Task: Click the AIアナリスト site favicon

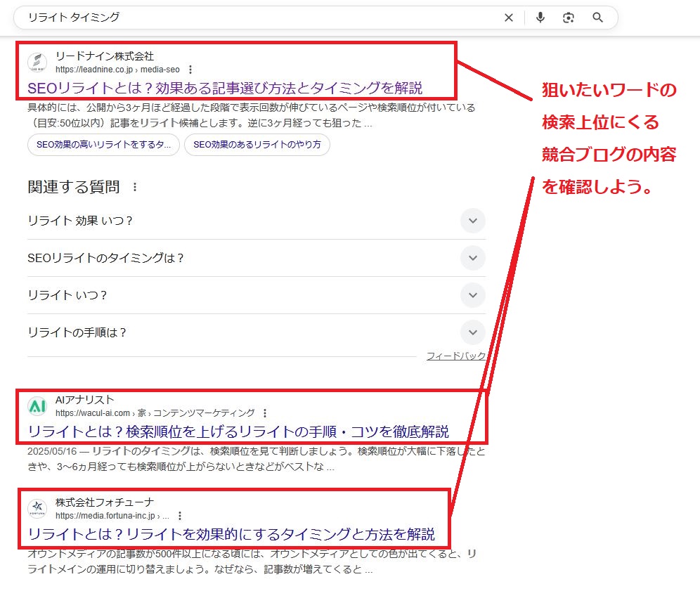Action: click(37, 406)
